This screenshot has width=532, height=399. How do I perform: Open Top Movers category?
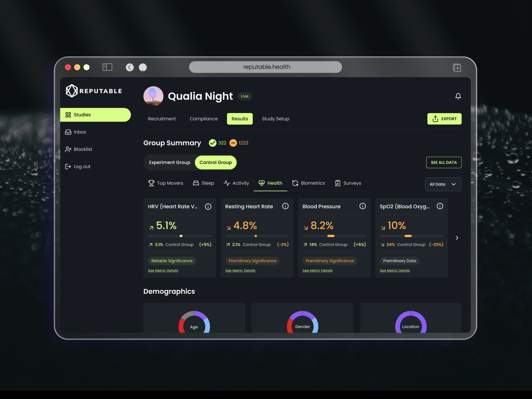166,183
